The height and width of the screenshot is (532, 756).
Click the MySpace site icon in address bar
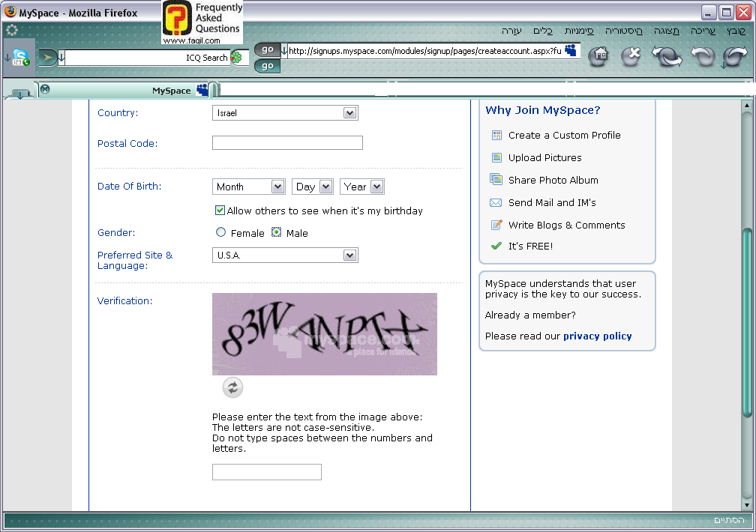pos(571,50)
